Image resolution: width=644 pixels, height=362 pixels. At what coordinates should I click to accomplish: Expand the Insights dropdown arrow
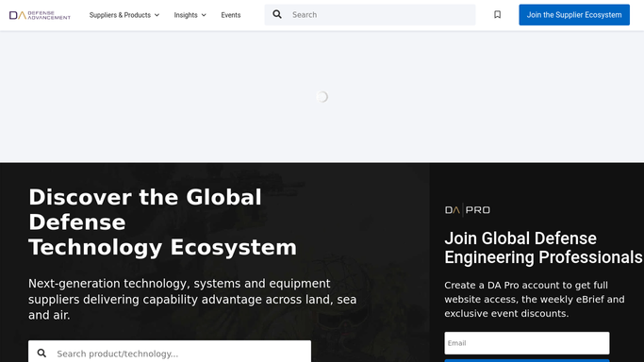204,15
